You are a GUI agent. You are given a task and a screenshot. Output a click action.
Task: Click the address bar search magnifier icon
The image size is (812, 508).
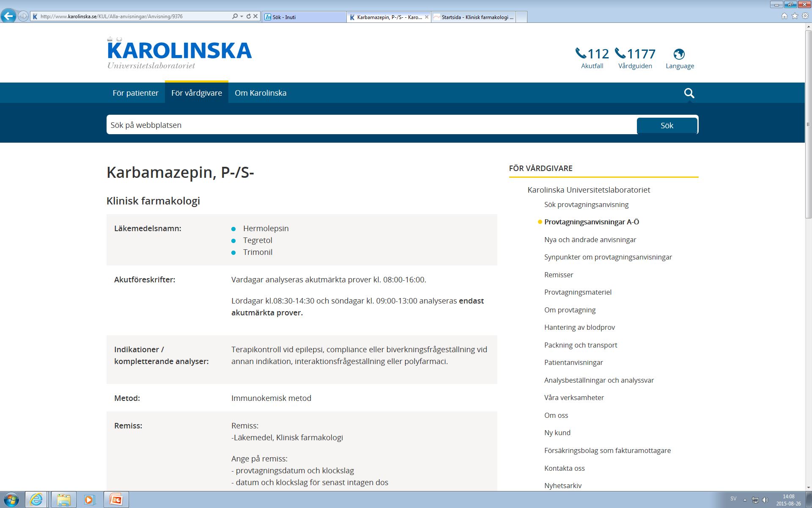tap(235, 16)
